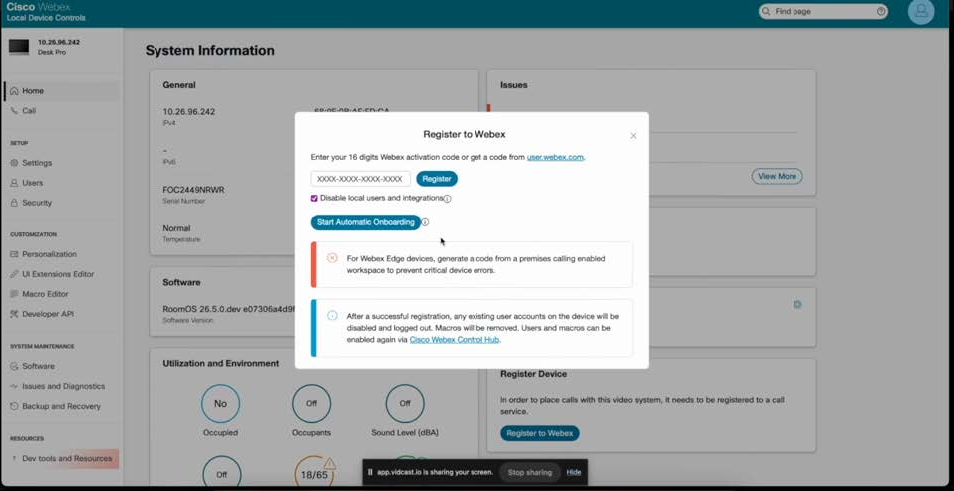Hide the screen sharing bar

pos(574,472)
